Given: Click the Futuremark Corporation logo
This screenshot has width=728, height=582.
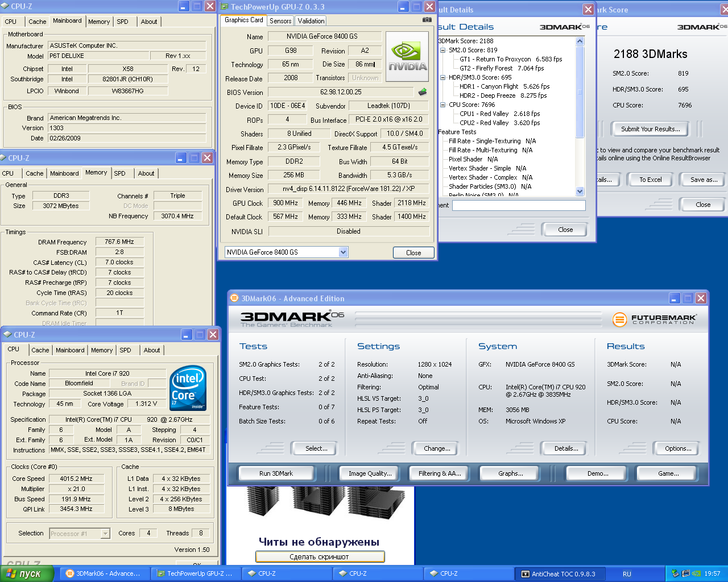Looking at the screenshot, I should tap(655, 319).
